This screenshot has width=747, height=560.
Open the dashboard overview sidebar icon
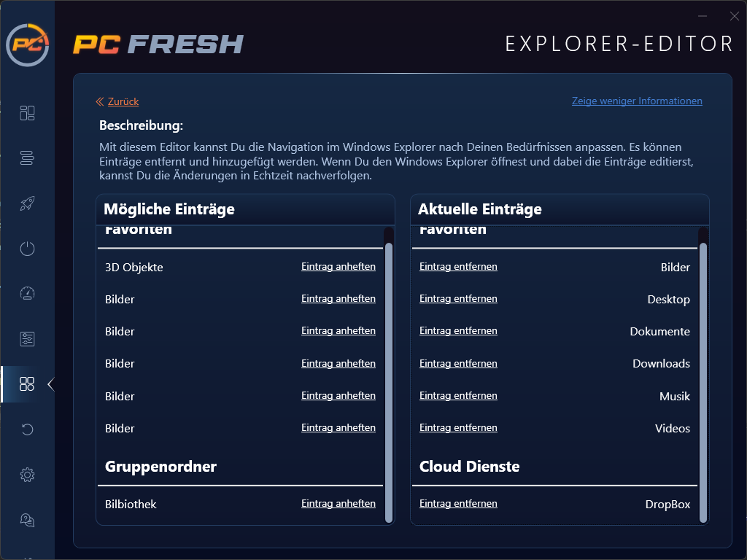[27, 113]
